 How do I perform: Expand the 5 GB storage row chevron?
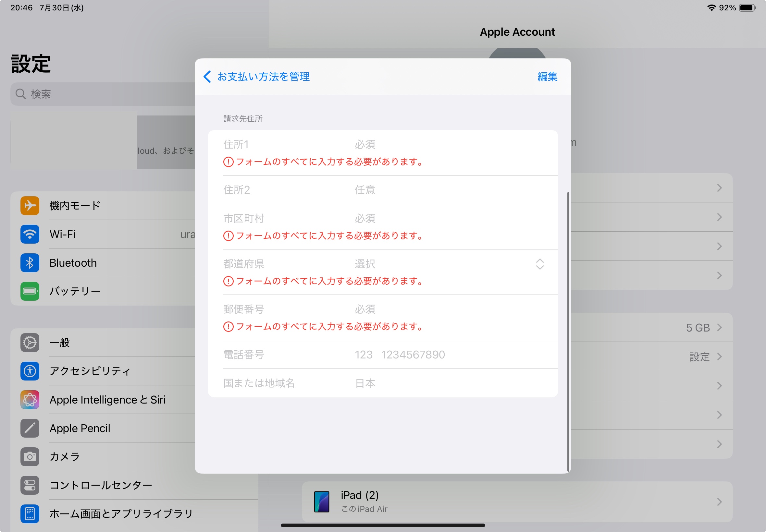click(x=719, y=328)
